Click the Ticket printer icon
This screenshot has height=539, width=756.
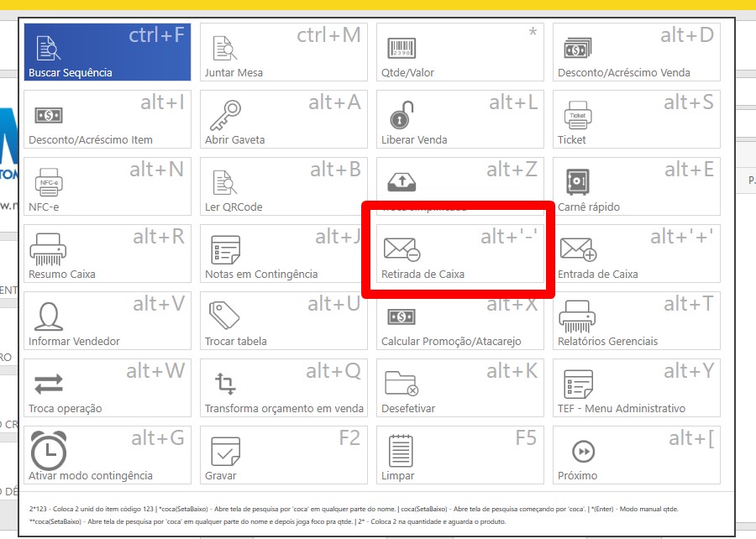click(x=577, y=115)
